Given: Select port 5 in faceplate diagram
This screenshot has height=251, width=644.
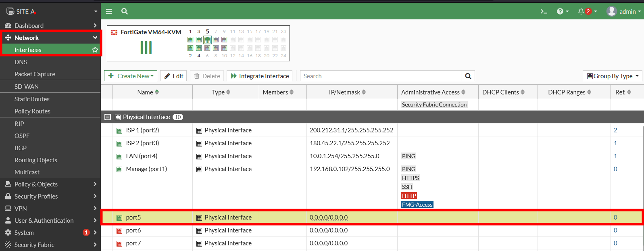Looking at the screenshot, I should click(207, 40).
